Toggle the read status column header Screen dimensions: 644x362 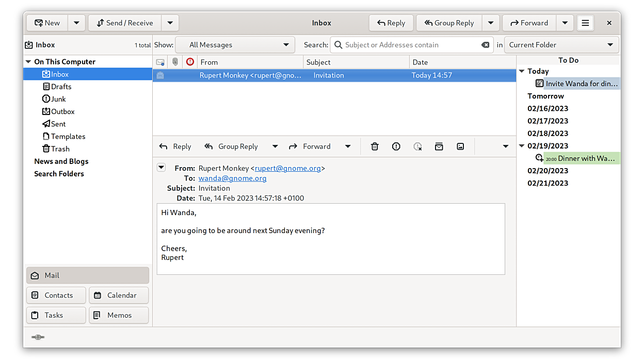pyautogui.click(x=160, y=62)
